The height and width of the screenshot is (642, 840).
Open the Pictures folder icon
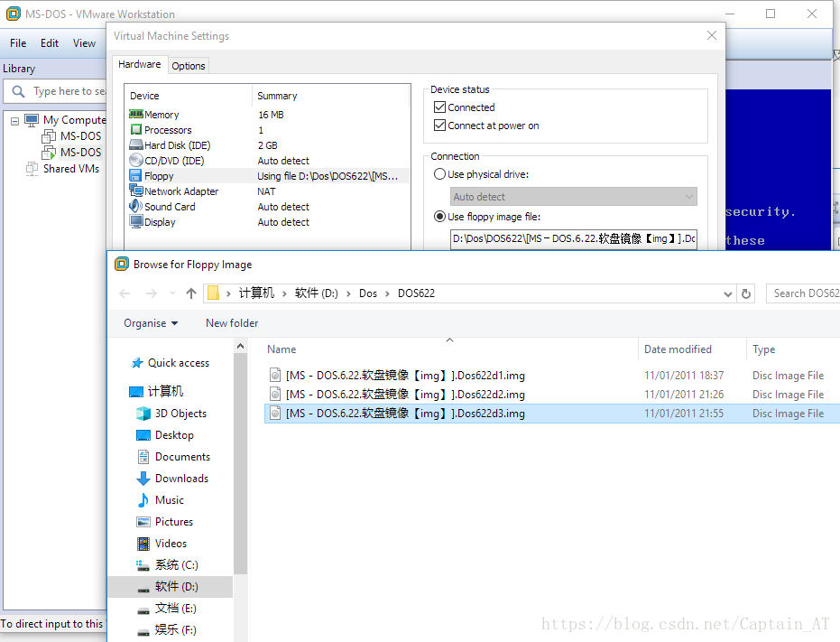pos(143,521)
